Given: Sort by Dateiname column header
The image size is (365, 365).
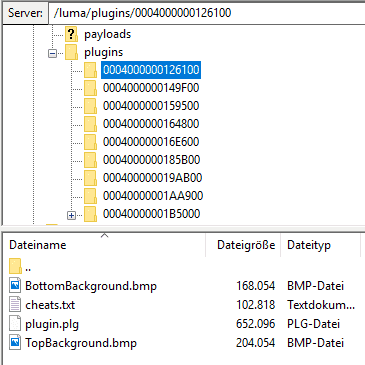Looking at the screenshot, I should point(104,245).
